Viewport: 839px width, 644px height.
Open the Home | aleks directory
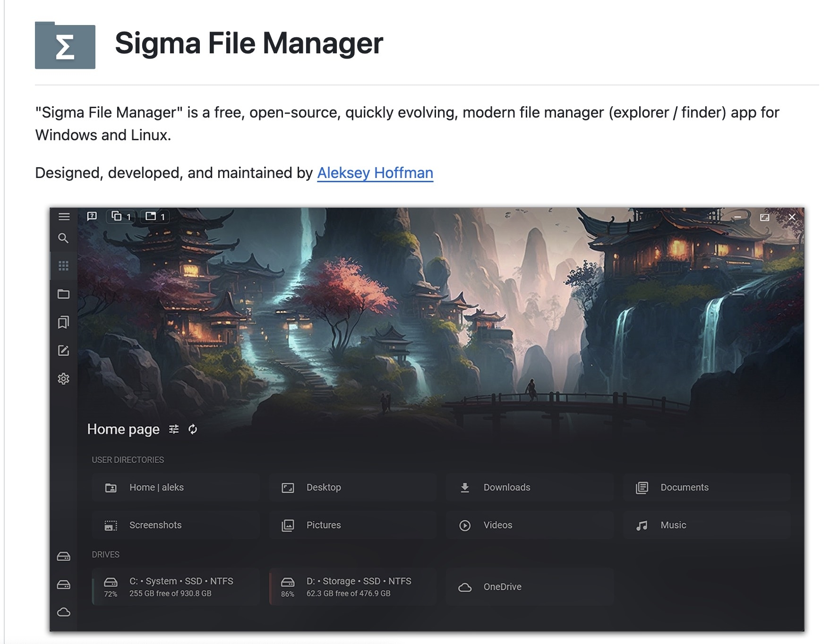click(x=176, y=487)
